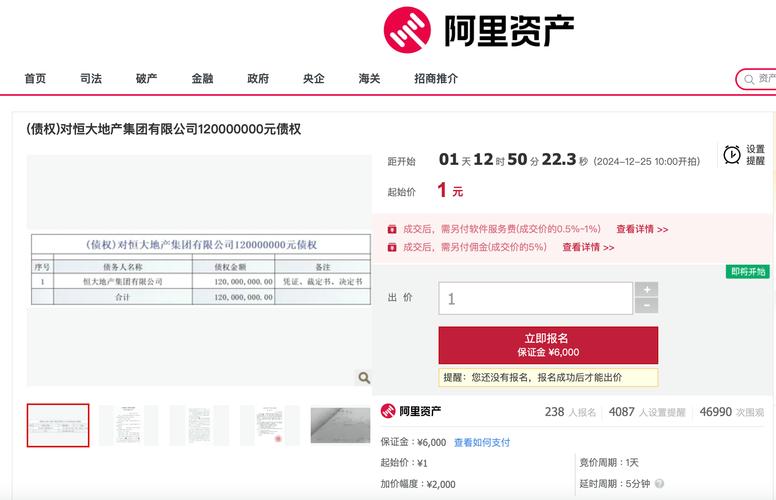Image resolution: width=776 pixels, height=500 pixels.
Task: Focus the 出价 bid amount input
Action: click(535, 299)
